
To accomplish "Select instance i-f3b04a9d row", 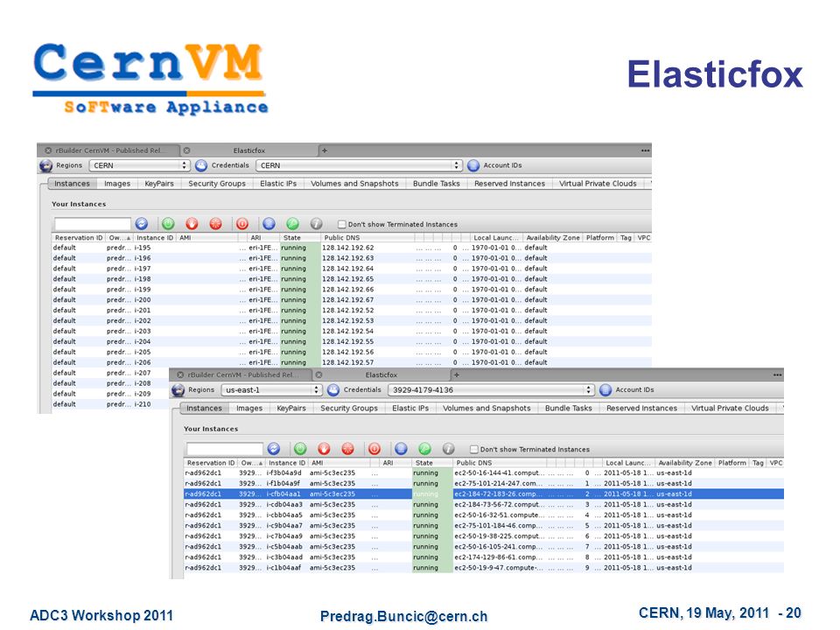I will [484, 473].
